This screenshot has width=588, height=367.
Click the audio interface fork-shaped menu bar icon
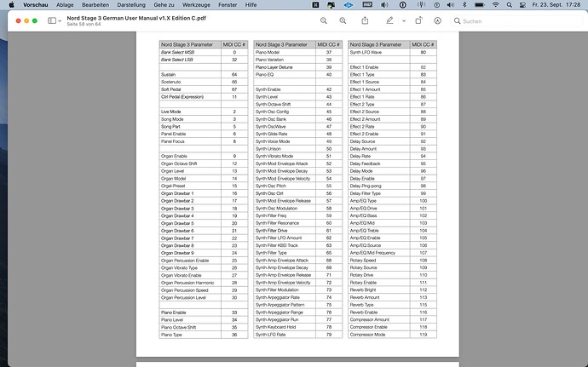(422, 5)
